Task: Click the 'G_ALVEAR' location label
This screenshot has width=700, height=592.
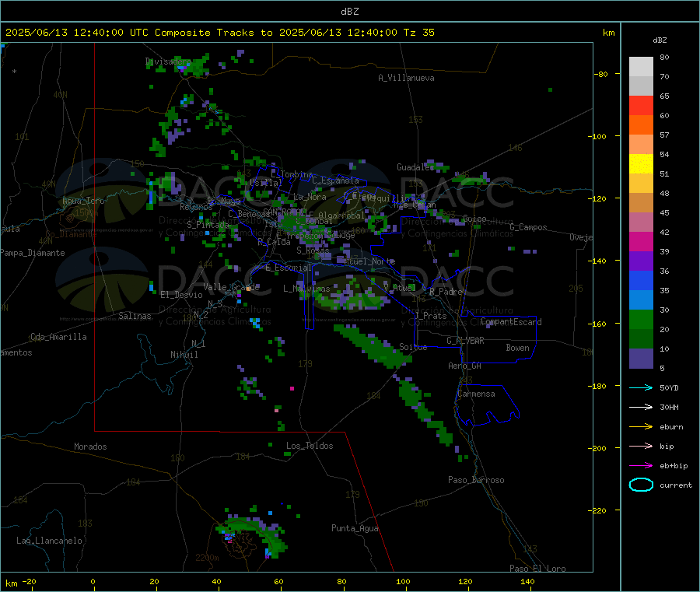Action: (x=465, y=341)
